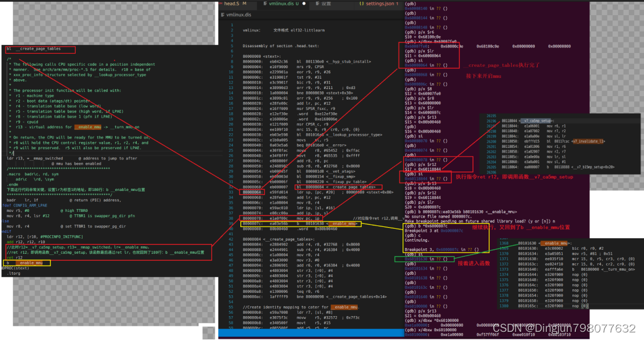Click the M modified badge beside head.S
This screenshot has width=644, height=340.
(244, 3)
